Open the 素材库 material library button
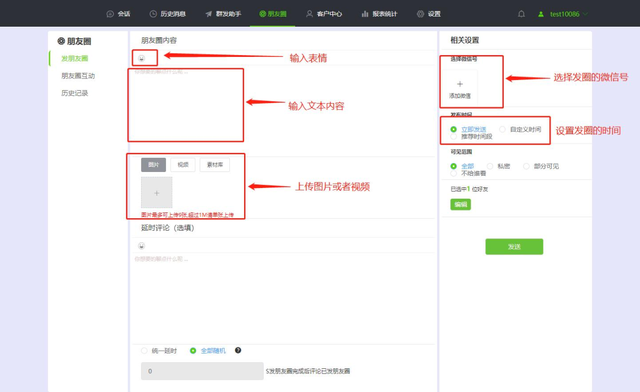This screenshot has height=392, width=640. pyautogui.click(x=215, y=165)
